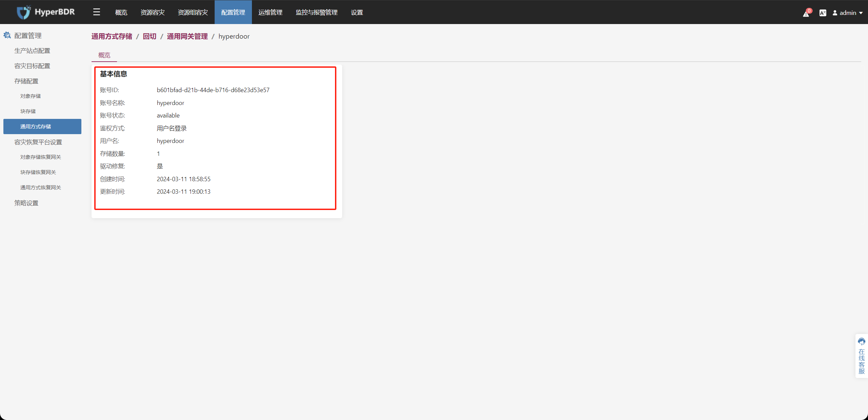Open the admin user dropdown
This screenshot has height=420, width=868.
tap(848, 13)
